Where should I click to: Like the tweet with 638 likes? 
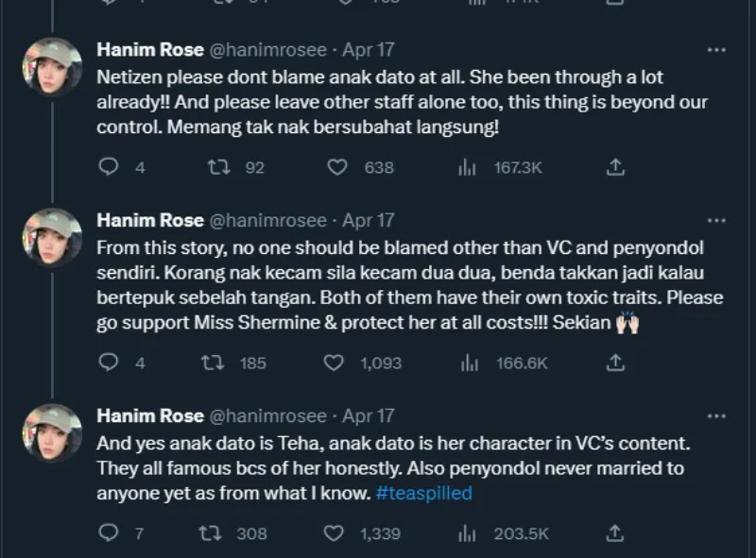coord(337,167)
